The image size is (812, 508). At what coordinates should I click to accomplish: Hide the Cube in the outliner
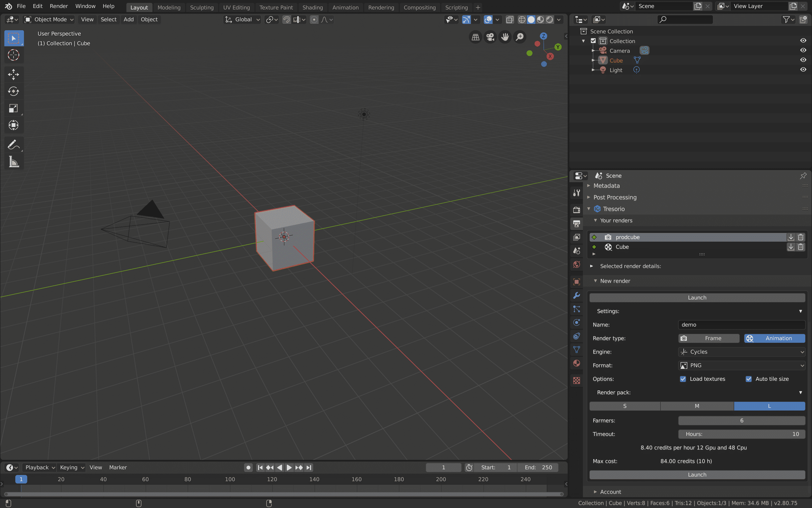[803, 60]
